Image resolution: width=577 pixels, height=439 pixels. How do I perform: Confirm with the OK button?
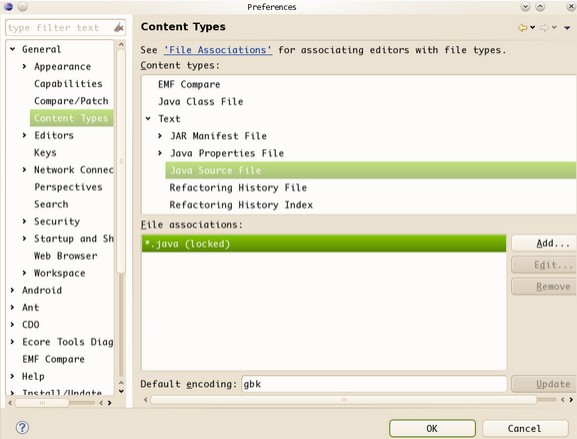click(x=432, y=429)
